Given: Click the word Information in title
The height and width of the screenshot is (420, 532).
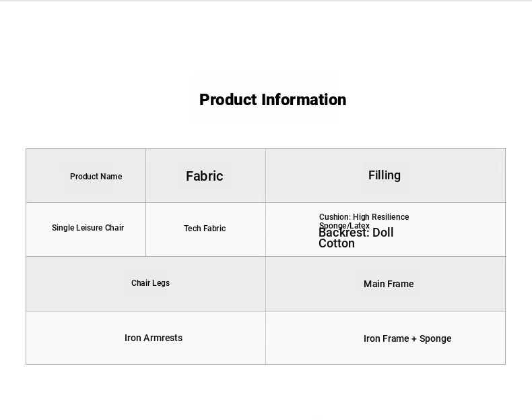Looking at the screenshot, I should point(304,100).
